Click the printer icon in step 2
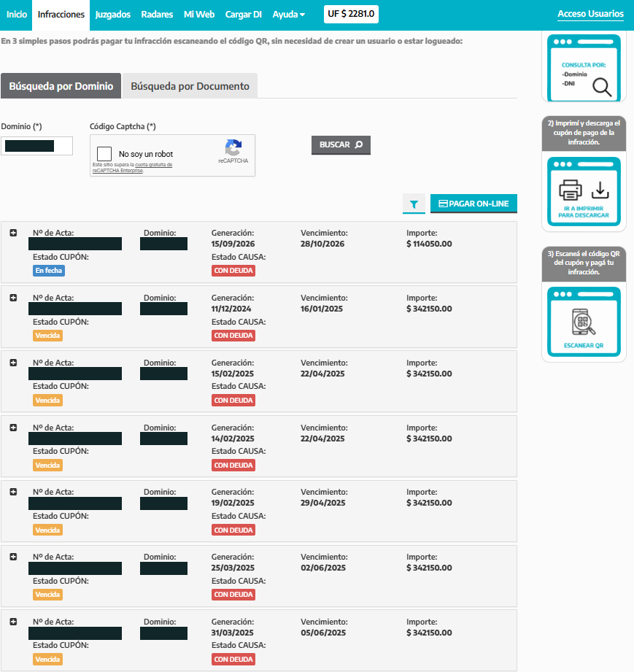634x672 pixels. (x=570, y=190)
